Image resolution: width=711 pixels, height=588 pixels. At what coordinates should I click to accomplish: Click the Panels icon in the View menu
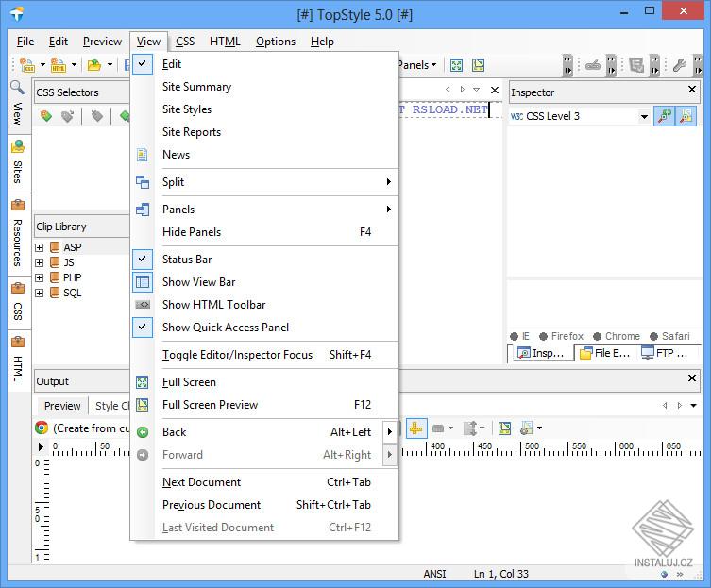pyautogui.click(x=143, y=210)
